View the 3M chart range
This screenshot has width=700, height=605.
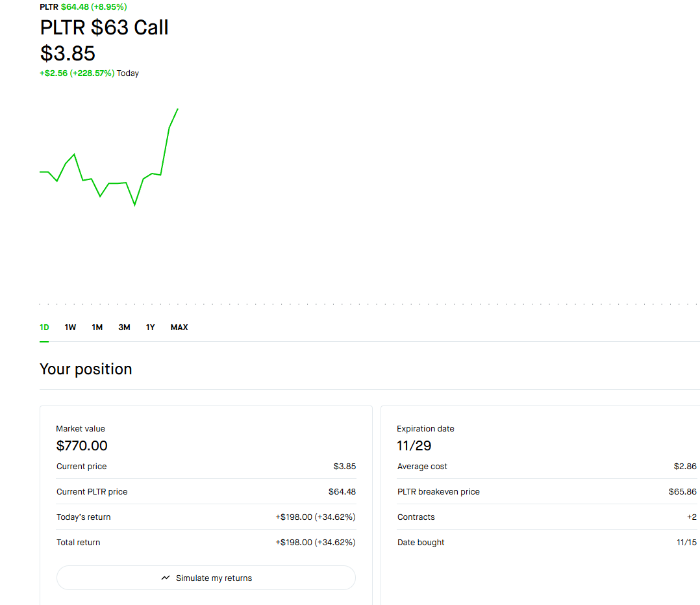point(124,327)
